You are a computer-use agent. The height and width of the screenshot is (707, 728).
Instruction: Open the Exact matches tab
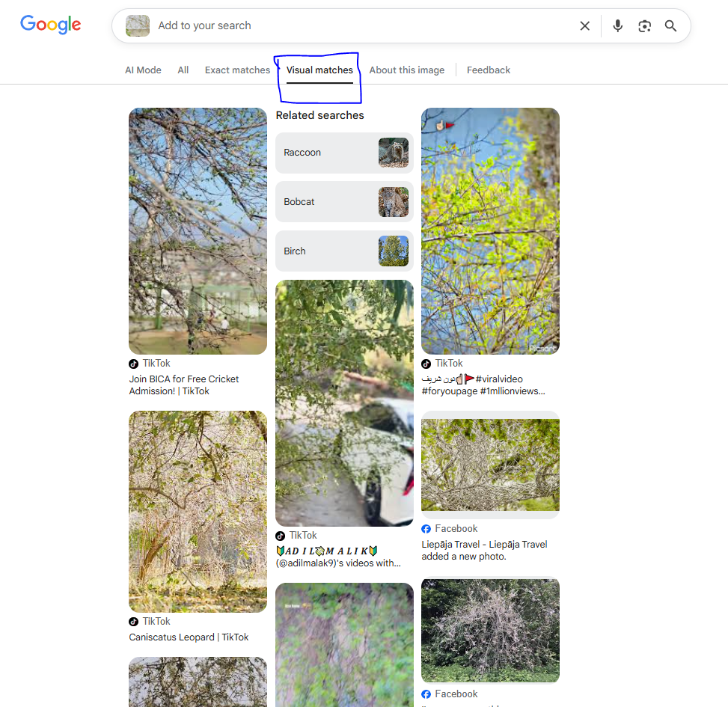[236, 70]
